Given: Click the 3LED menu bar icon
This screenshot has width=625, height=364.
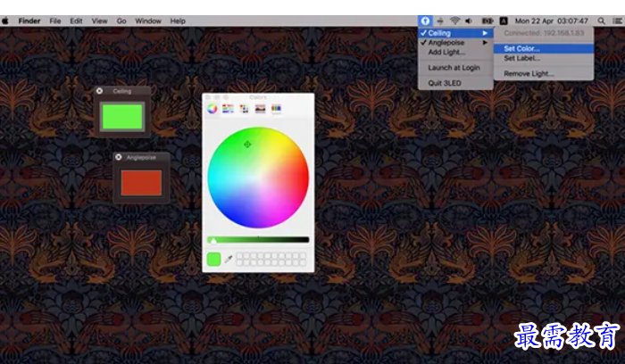Looking at the screenshot, I should click(425, 21).
